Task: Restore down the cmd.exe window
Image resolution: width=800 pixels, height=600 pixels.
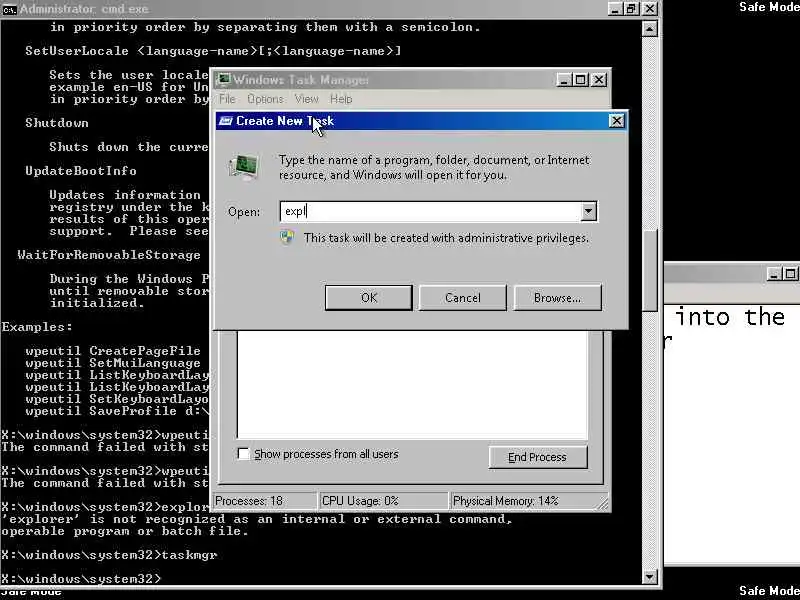Action: click(632, 9)
